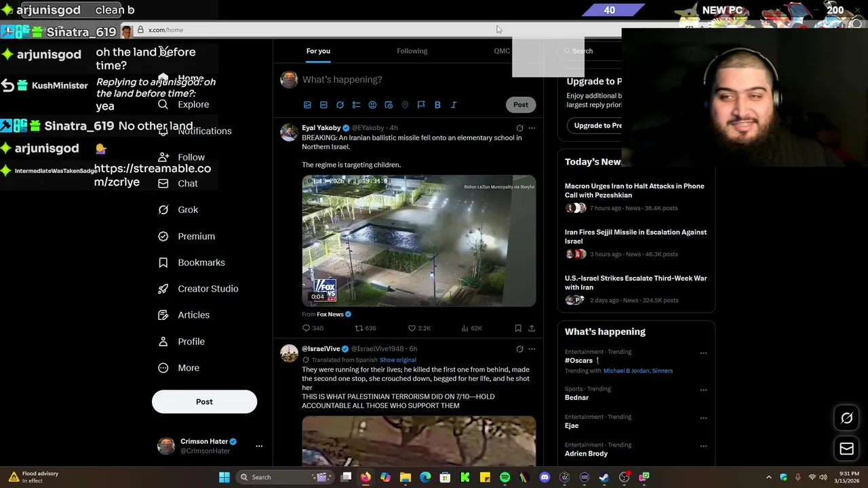This screenshot has height=488, width=868.
Task: Open Follow in the left sidebar
Action: [181, 157]
